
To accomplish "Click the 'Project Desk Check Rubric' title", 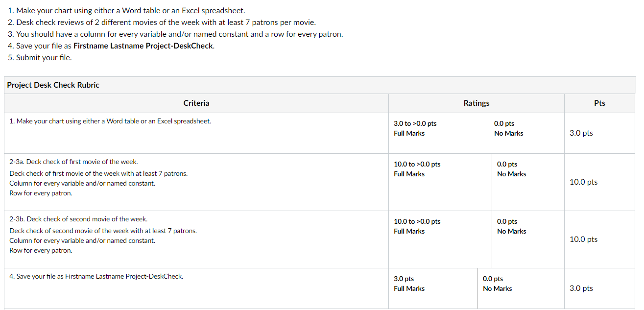I will [53, 85].
